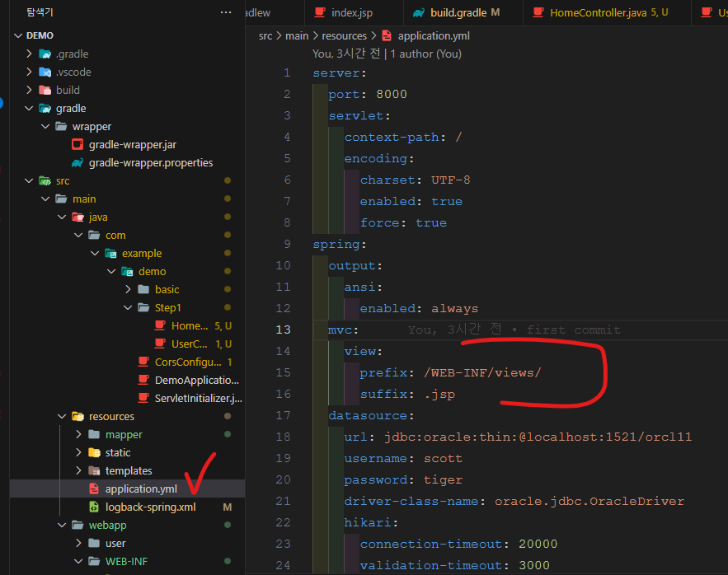Collapse the Step1 folder chevron
The image size is (728, 575).
128,308
